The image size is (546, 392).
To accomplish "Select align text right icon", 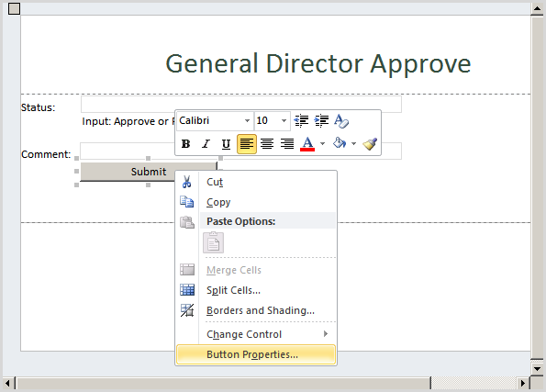I will pos(287,143).
